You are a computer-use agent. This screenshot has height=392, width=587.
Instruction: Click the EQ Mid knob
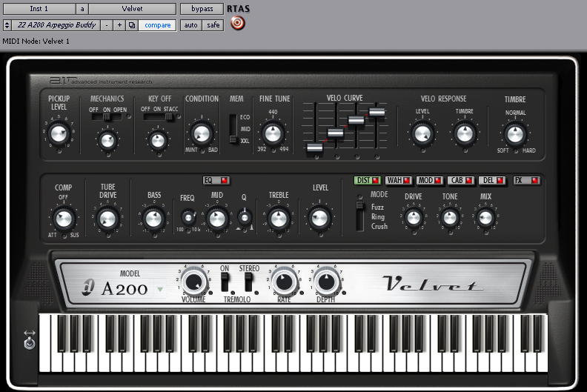(x=217, y=219)
